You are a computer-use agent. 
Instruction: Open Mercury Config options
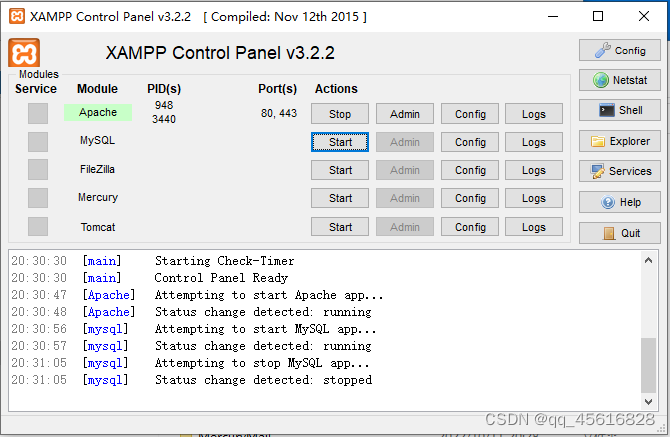point(470,198)
